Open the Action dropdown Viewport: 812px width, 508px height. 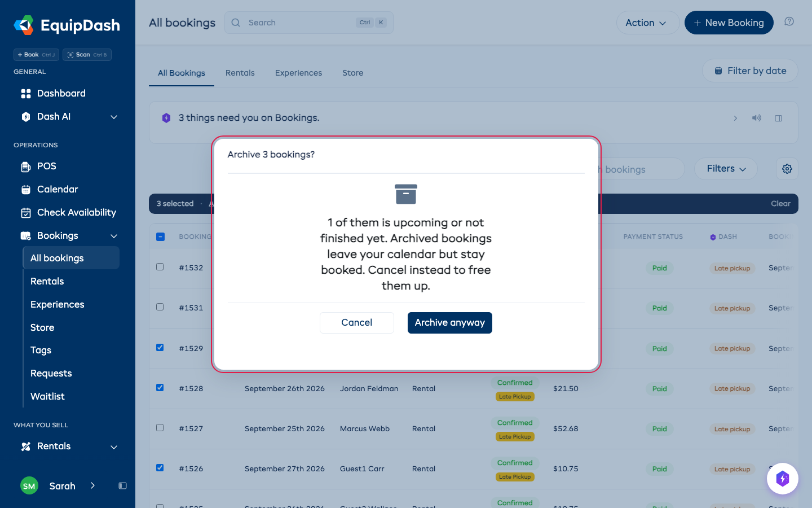[647, 23]
